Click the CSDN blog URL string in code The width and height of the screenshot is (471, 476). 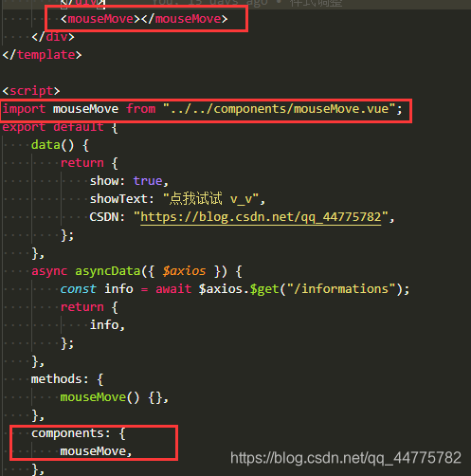point(261,217)
